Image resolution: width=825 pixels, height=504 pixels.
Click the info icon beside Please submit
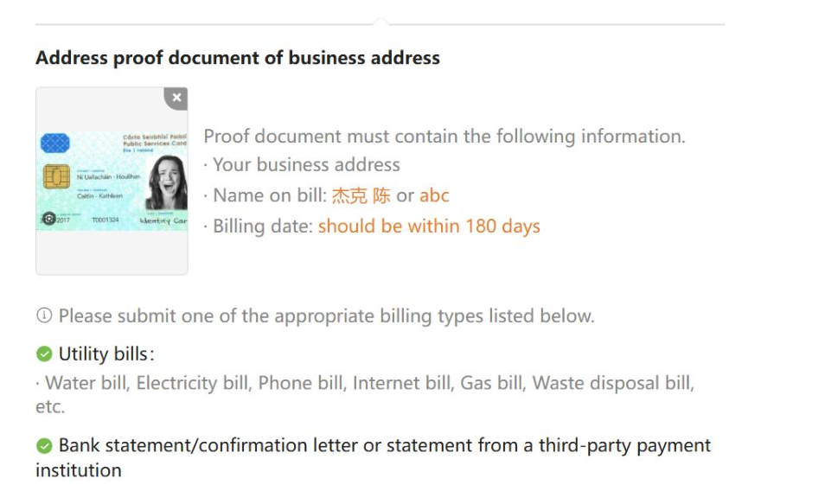[x=44, y=316]
